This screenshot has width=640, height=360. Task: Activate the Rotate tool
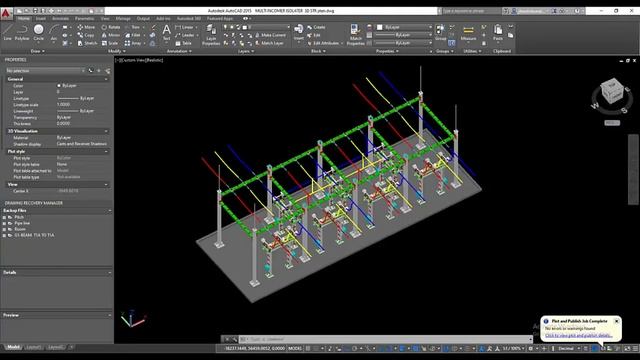click(111, 27)
